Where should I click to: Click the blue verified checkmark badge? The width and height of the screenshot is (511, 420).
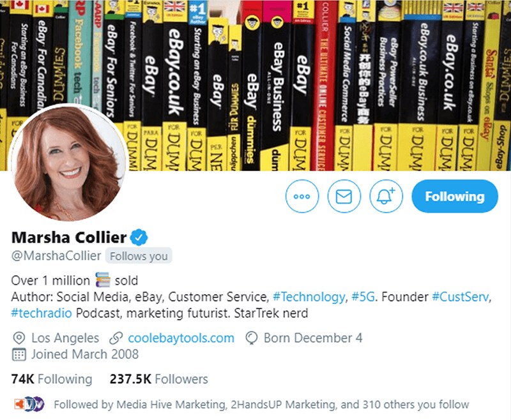[139, 237]
